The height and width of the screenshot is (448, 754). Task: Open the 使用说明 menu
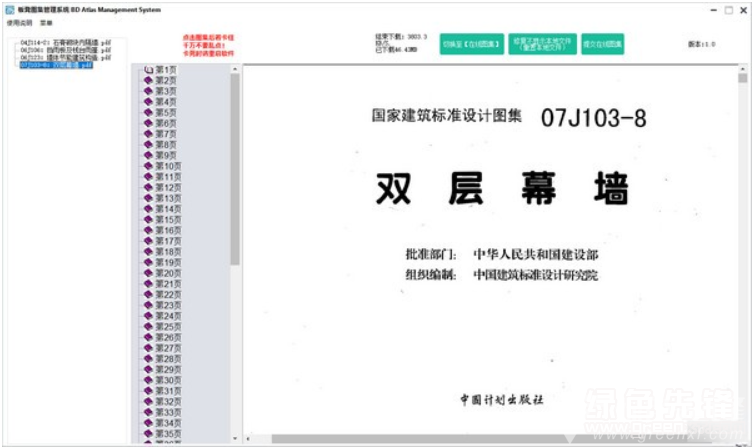point(19,23)
